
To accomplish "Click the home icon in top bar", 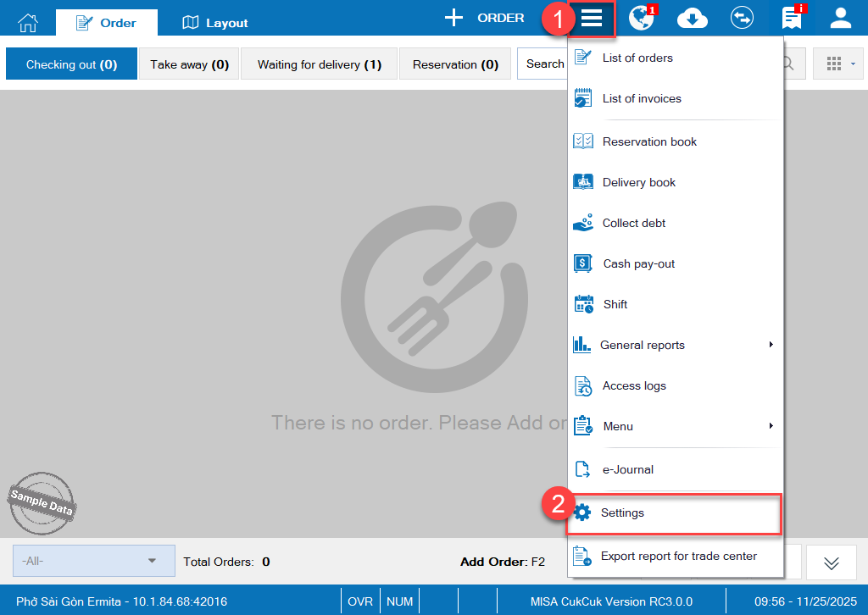I will click(x=28, y=22).
